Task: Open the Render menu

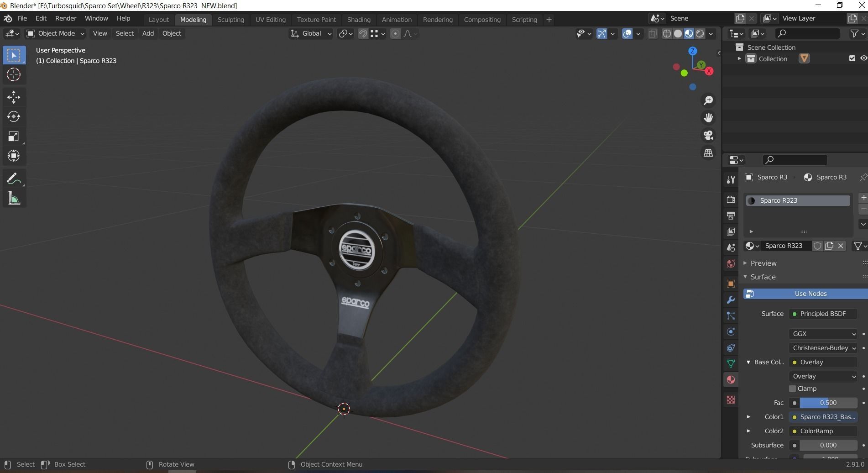Action: (x=66, y=18)
